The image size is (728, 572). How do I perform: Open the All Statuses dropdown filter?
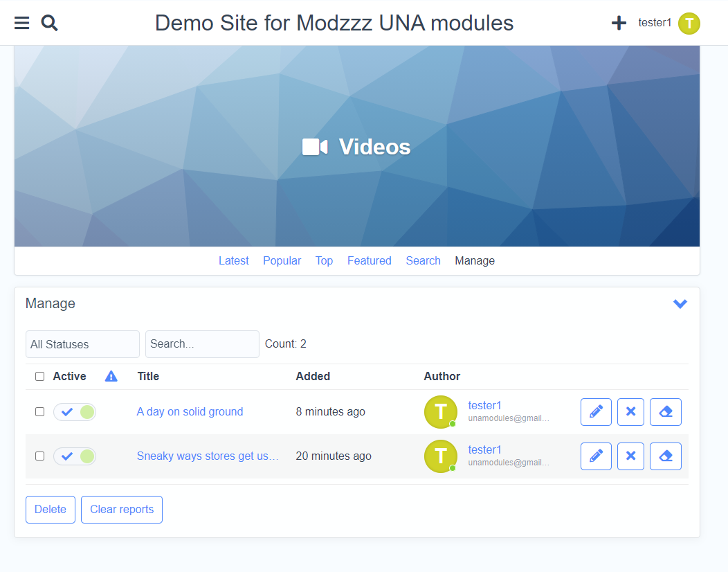tap(82, 344)
